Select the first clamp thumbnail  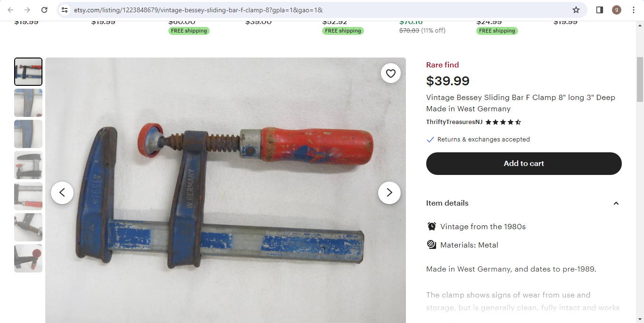(x=28, y=72)
